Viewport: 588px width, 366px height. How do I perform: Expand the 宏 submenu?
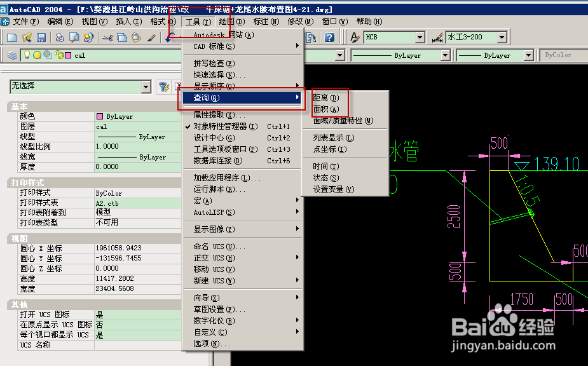pos(243,201)
